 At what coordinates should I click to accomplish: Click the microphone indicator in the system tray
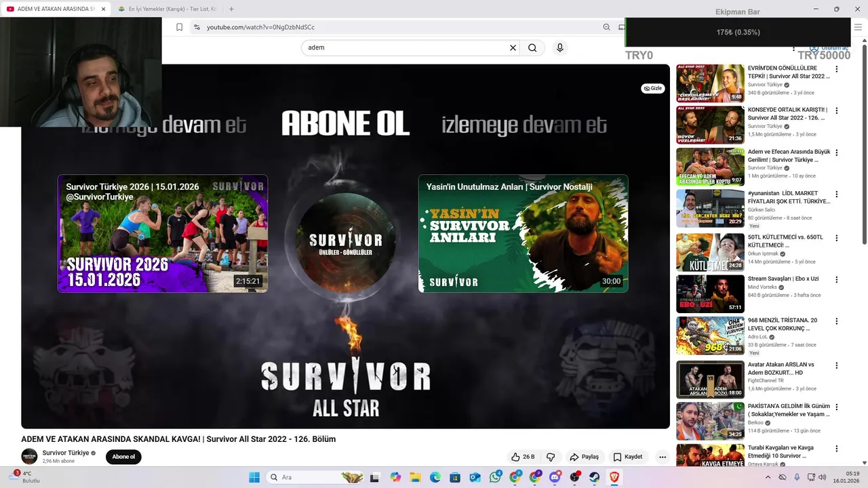coord(797,477)
